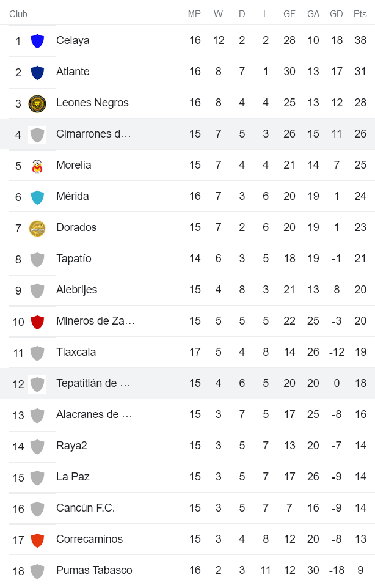
Task: Click the Dorados gold circular logo
Action: tap(37, 228)
